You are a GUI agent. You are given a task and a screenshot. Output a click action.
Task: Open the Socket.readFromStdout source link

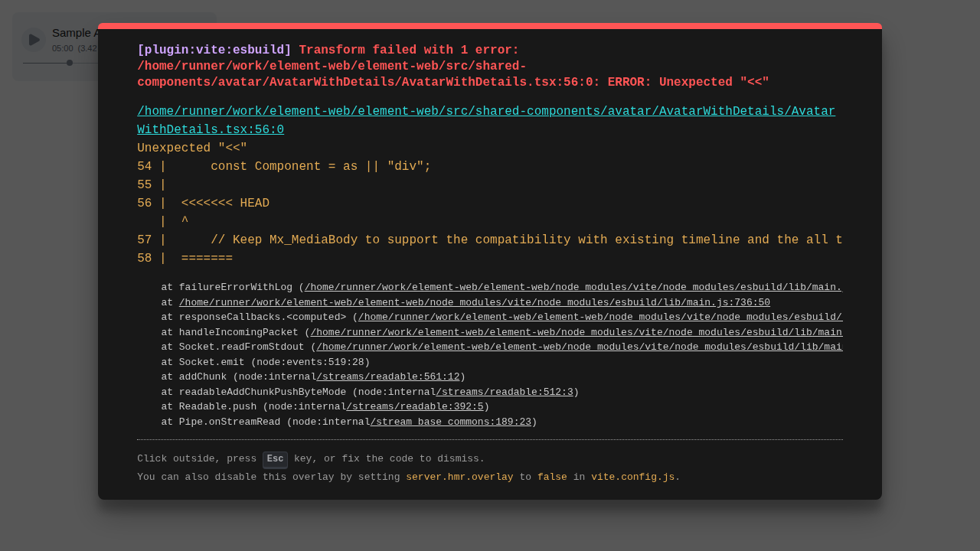click(578, 347)
